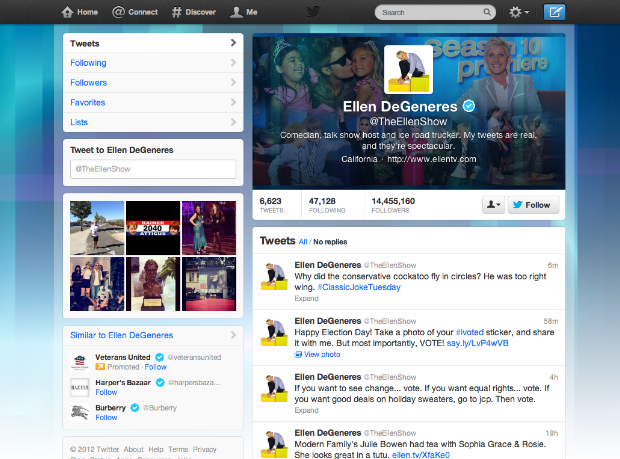Click avatar on the cockatoo joke tweet
The width and height of the screenshot is (620, 459).
[274, 276]
